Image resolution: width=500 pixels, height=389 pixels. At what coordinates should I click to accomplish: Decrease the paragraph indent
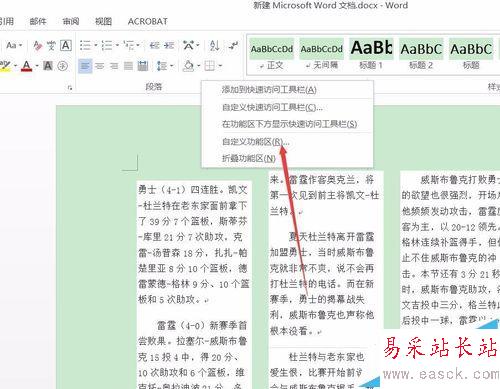click(x=154, y=45)
